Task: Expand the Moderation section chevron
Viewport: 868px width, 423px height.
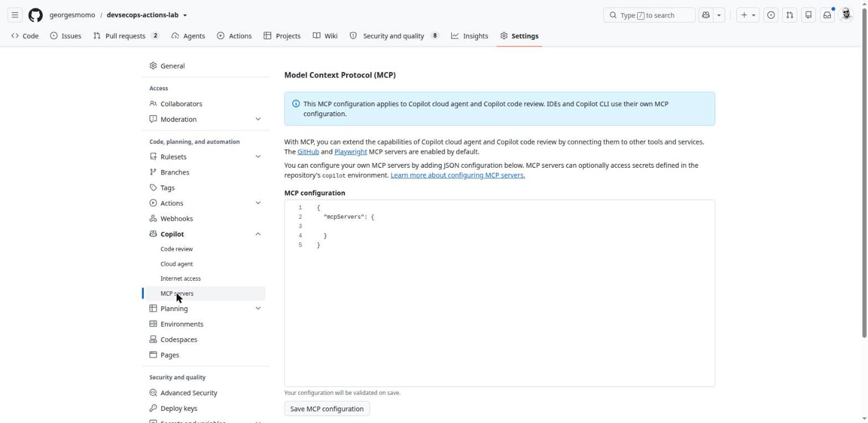Action: [258, 119]
